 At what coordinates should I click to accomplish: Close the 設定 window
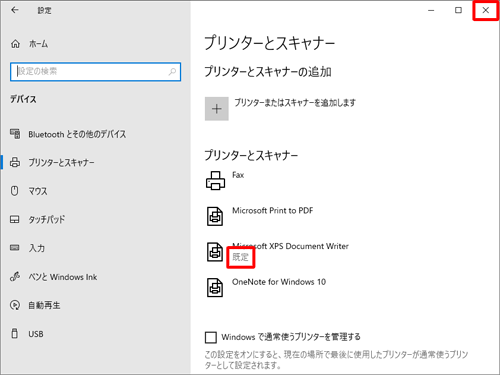(x=486, y=10)
